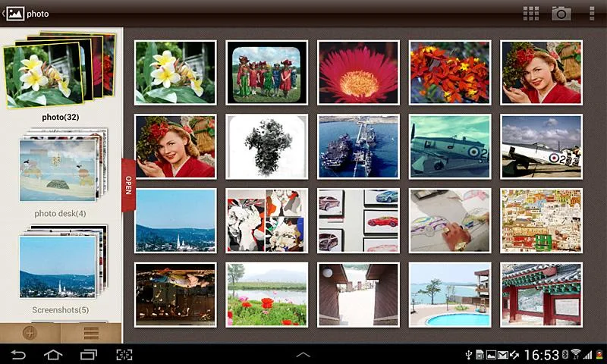Open the woman portrait in first row
The height and width of the screenshot is (364, 607).
click(541, 73)
